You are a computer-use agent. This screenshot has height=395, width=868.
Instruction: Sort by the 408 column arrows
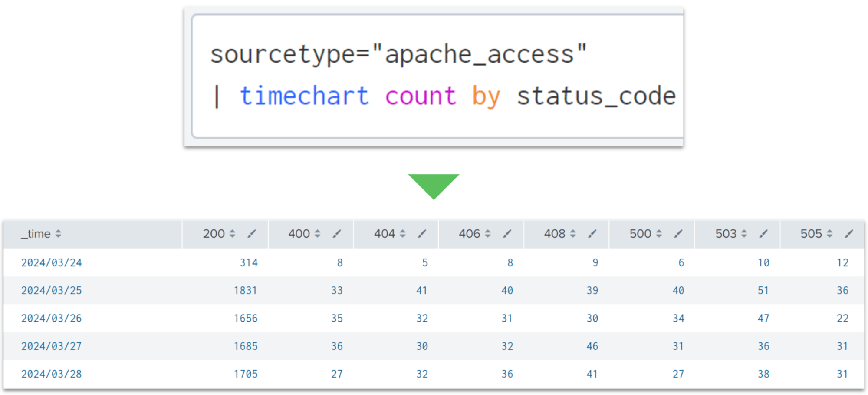(573, 234)
